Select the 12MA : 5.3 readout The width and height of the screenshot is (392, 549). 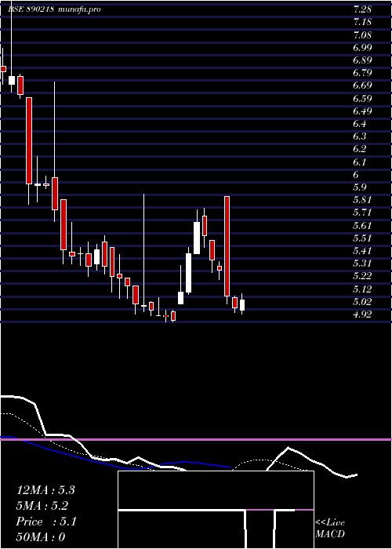45,490
